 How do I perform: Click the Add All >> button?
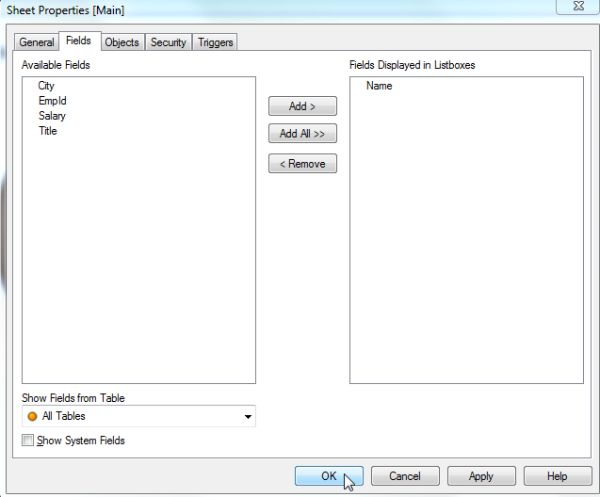(302, 134)
